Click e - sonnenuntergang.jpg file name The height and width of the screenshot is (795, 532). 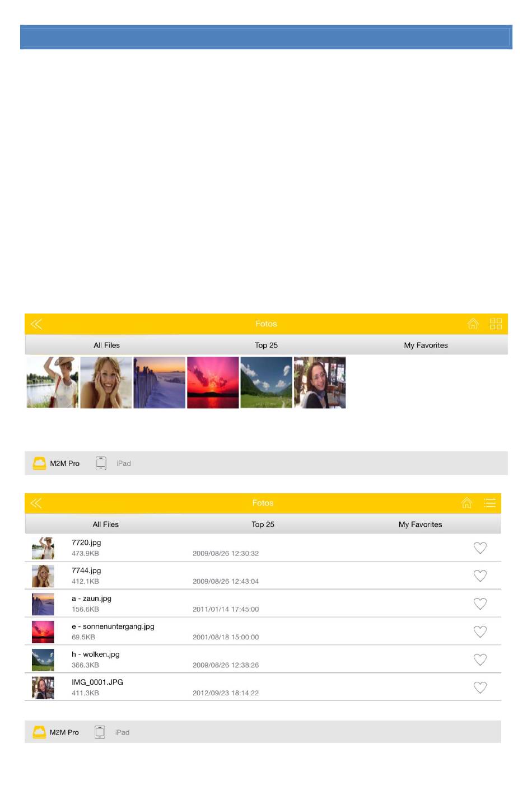click(x=113, y=626)
